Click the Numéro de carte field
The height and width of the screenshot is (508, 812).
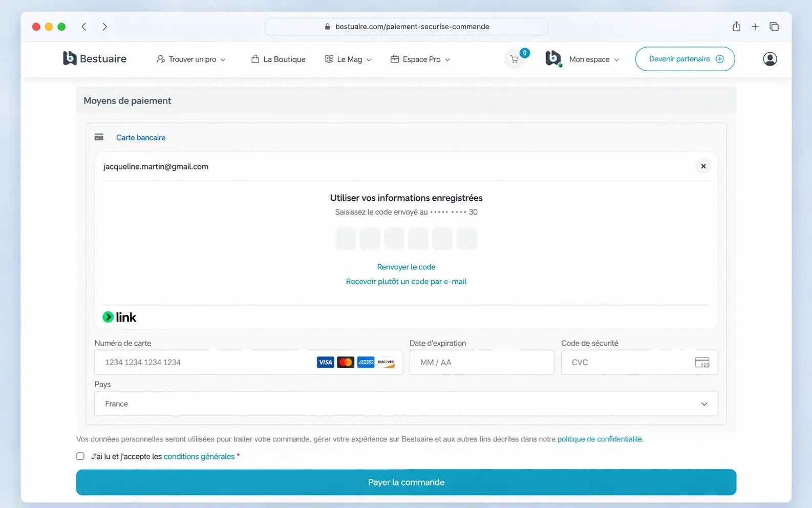248,362
